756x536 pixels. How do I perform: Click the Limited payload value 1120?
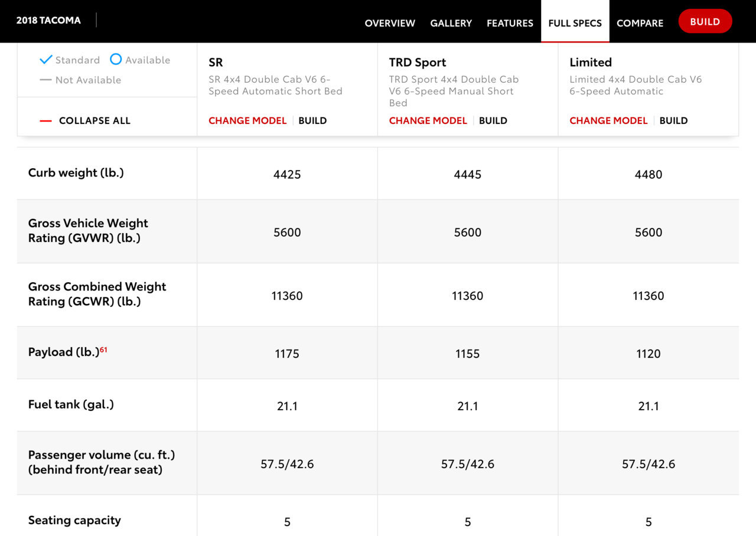[649, 354]
